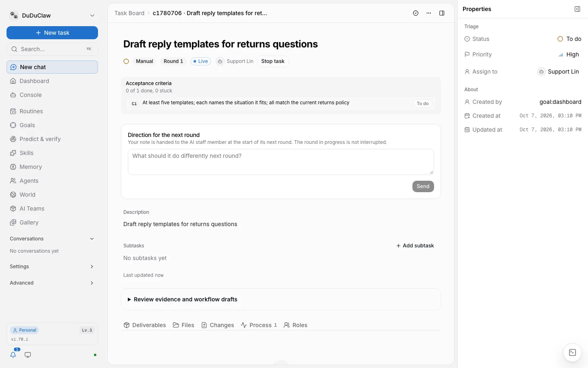
Task: Open Dashboard from the sidebar
Action: [x=52, y=81]
